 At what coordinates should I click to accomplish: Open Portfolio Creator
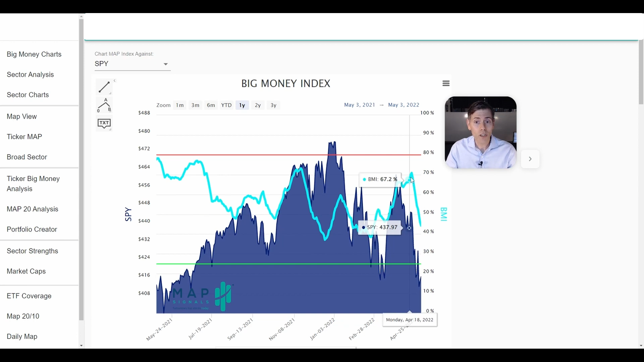(32, 230)
